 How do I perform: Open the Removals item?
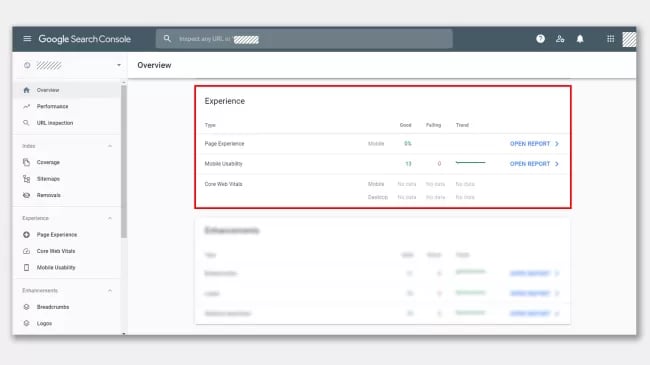coord(67,195)
